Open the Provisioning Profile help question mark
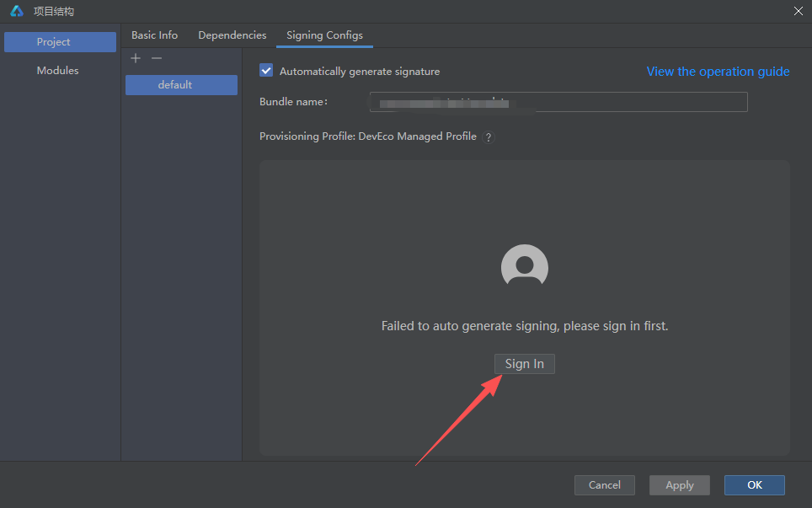Image resolution: width=812 pixels, height=508 pixels. (x=488, y=137)
